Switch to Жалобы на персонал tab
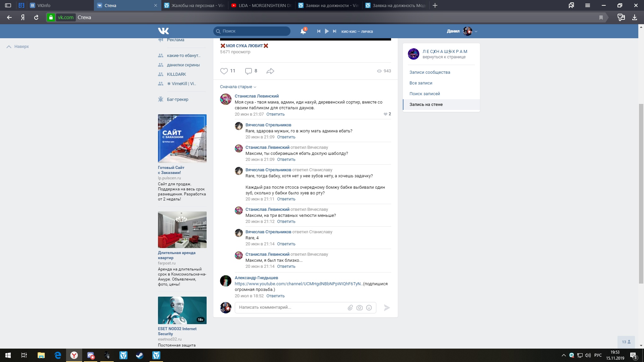 pyautogui.click(x=195, y=5)
